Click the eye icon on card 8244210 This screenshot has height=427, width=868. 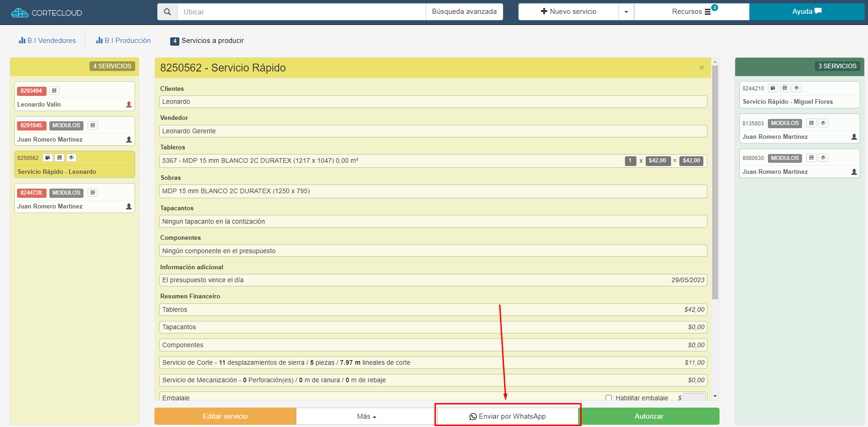pyautogui.click(x=797, y=88)
